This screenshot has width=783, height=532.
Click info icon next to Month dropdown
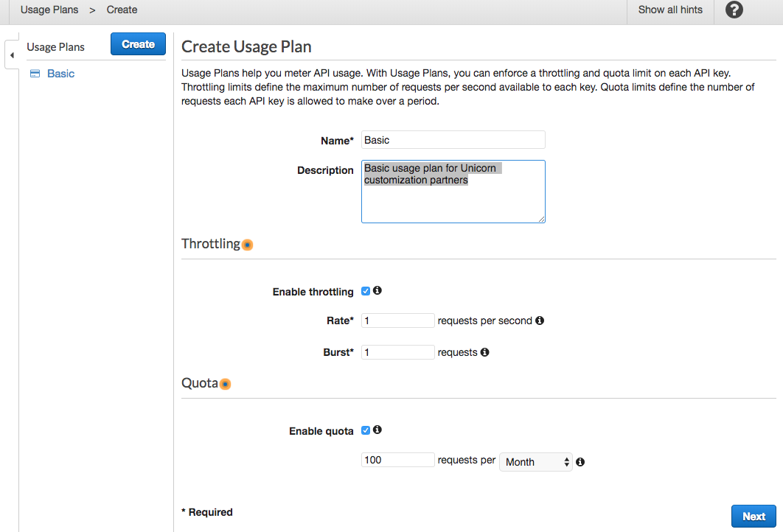point(580,462)
